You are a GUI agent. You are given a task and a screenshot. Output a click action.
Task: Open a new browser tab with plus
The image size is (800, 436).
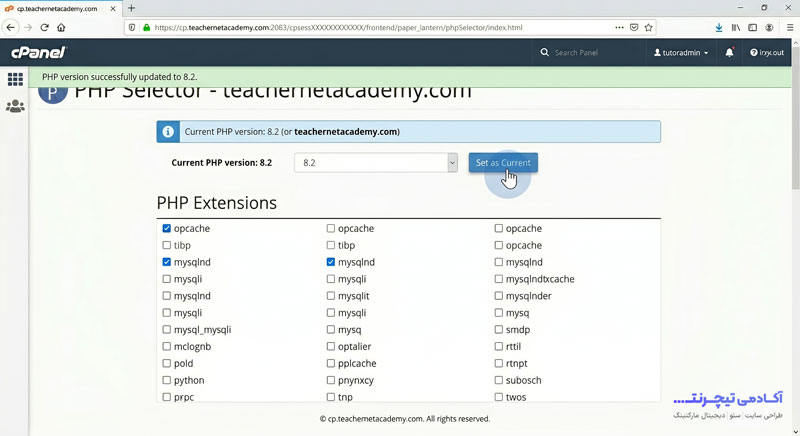[x=132, y=8]
